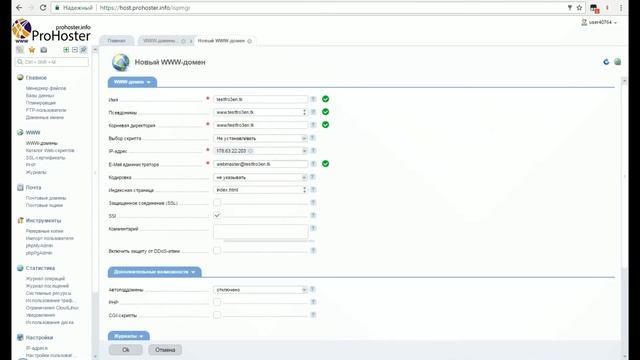Viewport: 640px width, 360px height.
Task: Click the green globe icon at top right of form
Action: pyautogui.click(x=618, y=62)
